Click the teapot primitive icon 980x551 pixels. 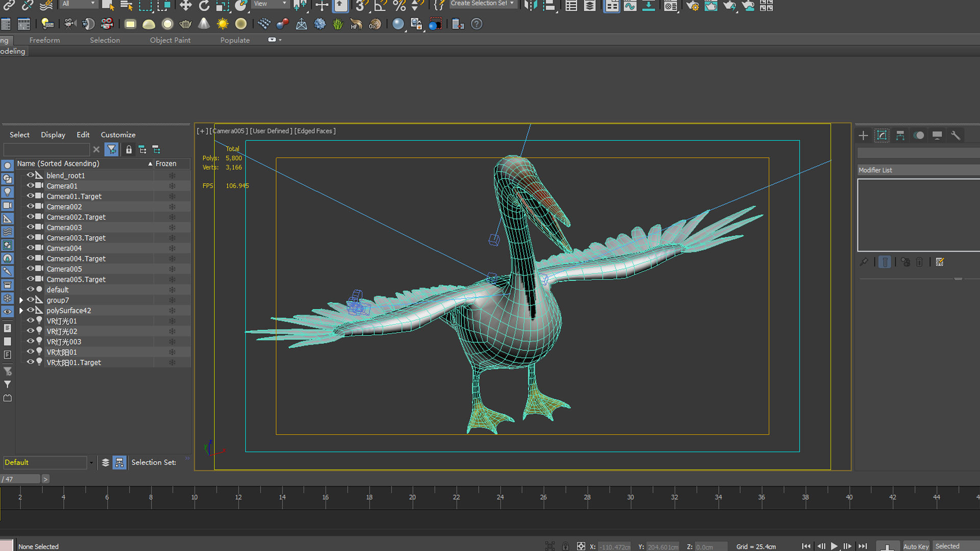(x=186, y=24)
